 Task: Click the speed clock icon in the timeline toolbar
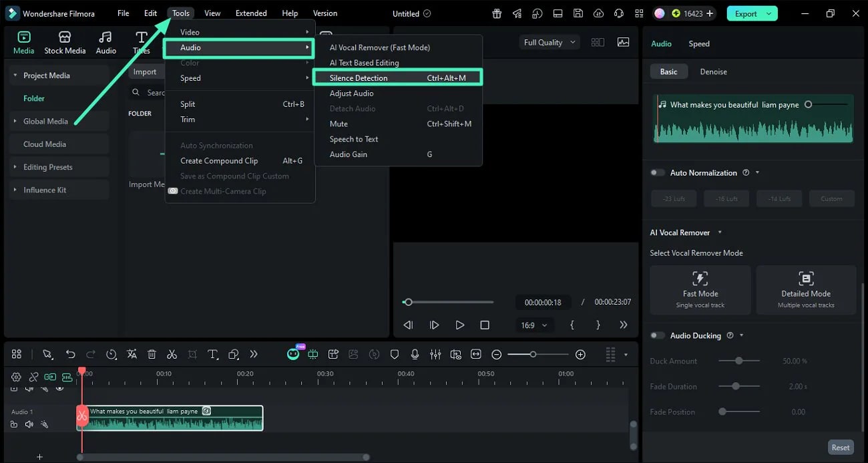[111, 354]
